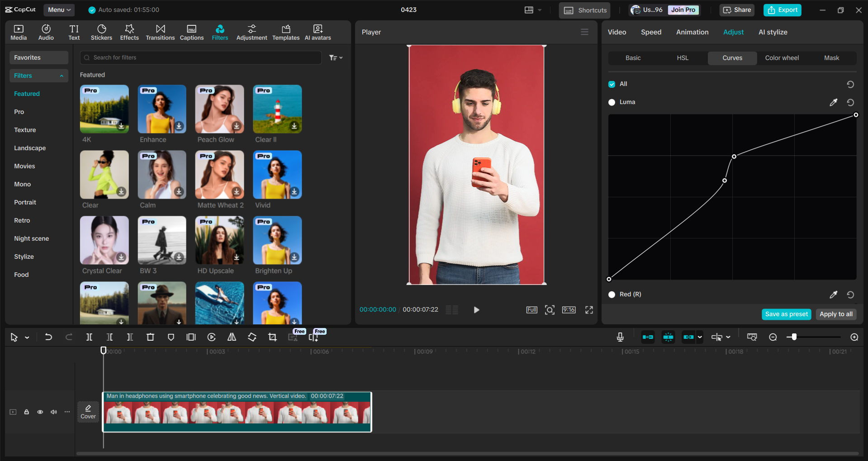Open the voiceover recording tool
The image size is (868, 461).
pyautogui.click(x=620, y=337)
